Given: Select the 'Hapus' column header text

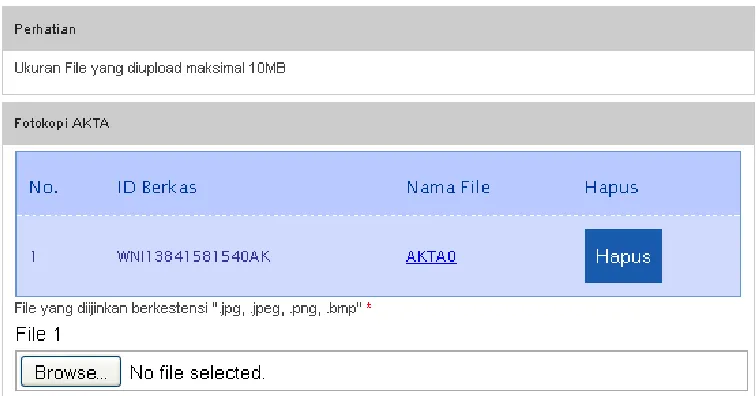Looking at the screenshot, I should (x=611, y=188).
